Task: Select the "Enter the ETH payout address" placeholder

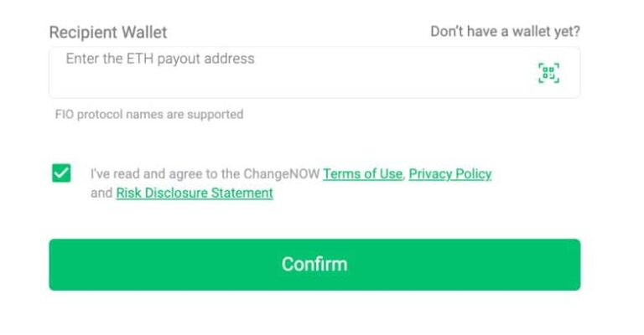Action: tap(160, 59)
